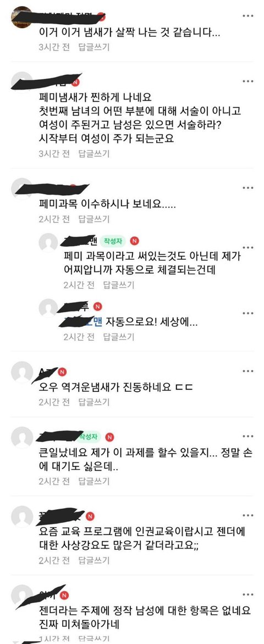Click 답글쓰기 under '오우 역겨운냄새가 진동하네요'

(94, 402)
